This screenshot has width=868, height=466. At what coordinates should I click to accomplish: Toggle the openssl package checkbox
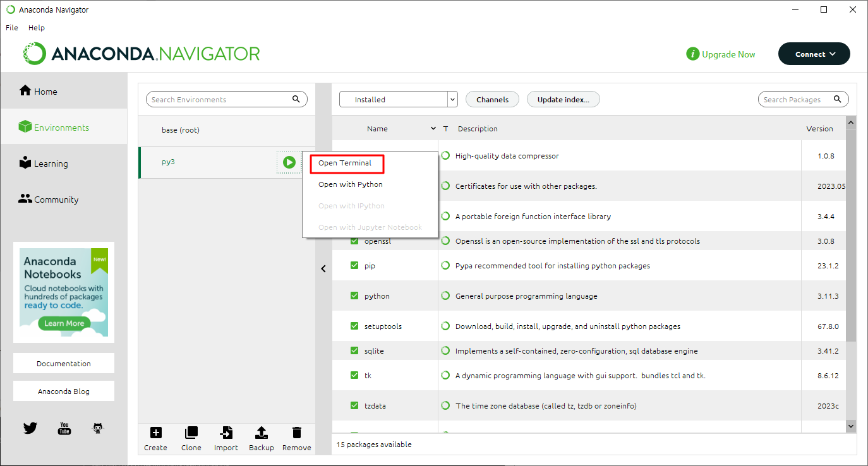(354, 241)
